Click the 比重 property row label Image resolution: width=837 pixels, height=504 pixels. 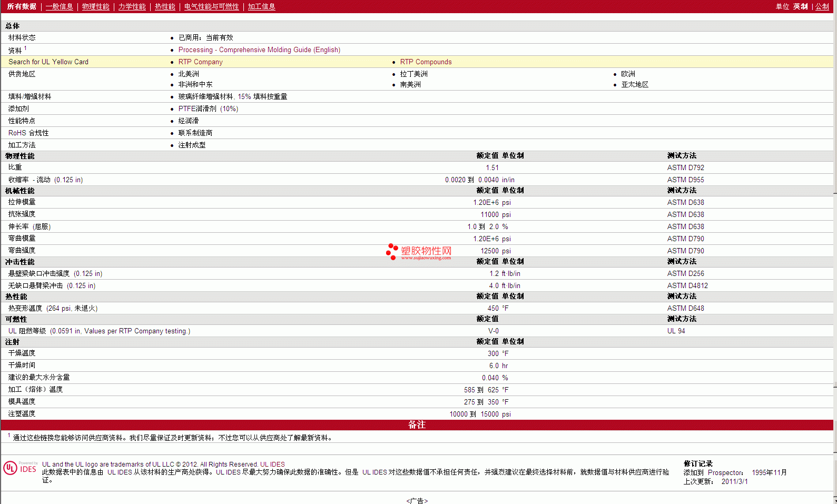click(x=15, y=167)
